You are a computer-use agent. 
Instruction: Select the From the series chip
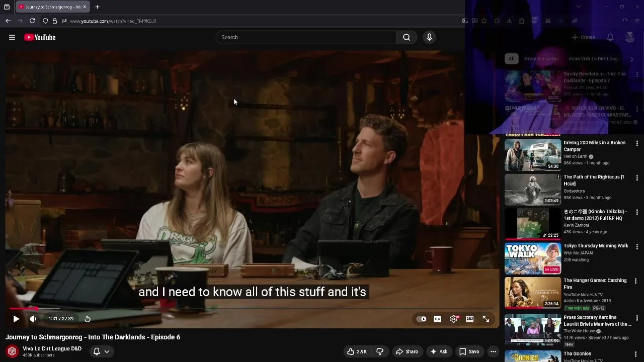click(x=541, y=59)
